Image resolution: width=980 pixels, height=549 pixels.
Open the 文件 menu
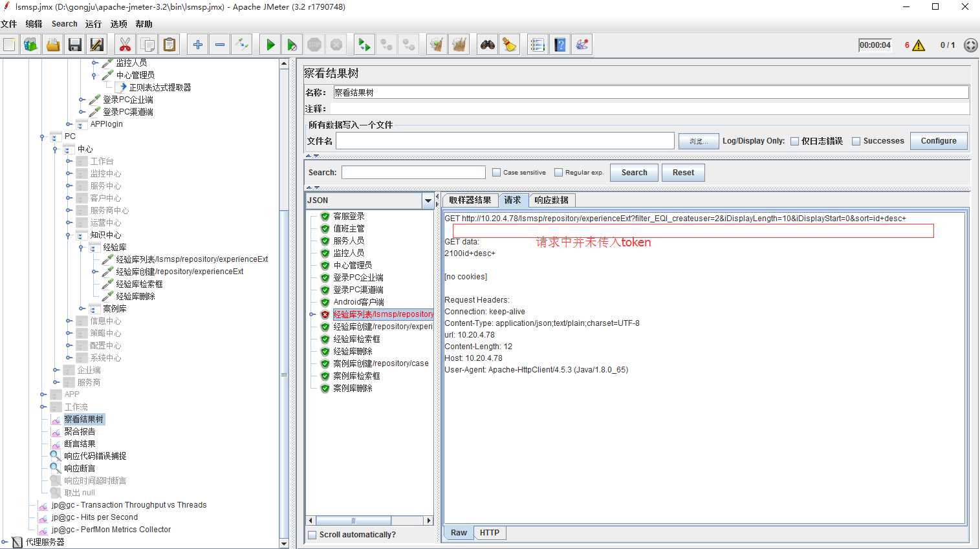(9, 24)
